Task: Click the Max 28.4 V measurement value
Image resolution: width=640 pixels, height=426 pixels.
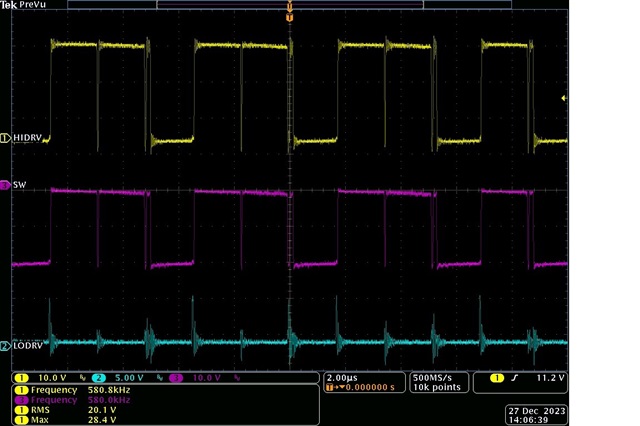Action: coord(102,420)
